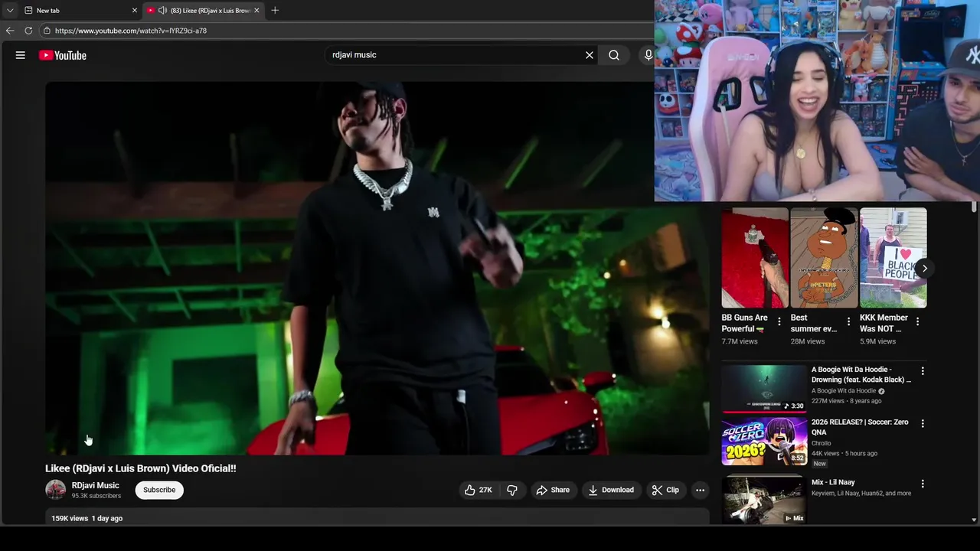Click the search magnifier button
Image resolution: width=980 pixels, height=551 pixels.
point(614,55)
